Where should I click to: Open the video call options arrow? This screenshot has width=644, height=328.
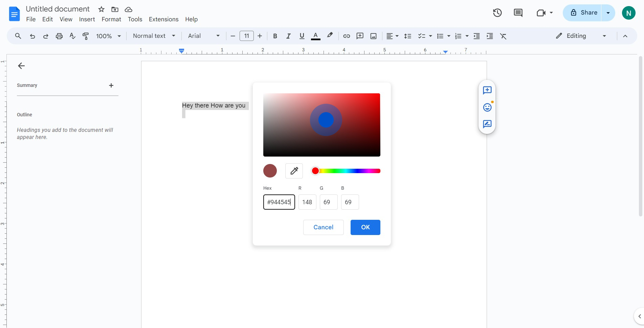click(x=551, y=13)
